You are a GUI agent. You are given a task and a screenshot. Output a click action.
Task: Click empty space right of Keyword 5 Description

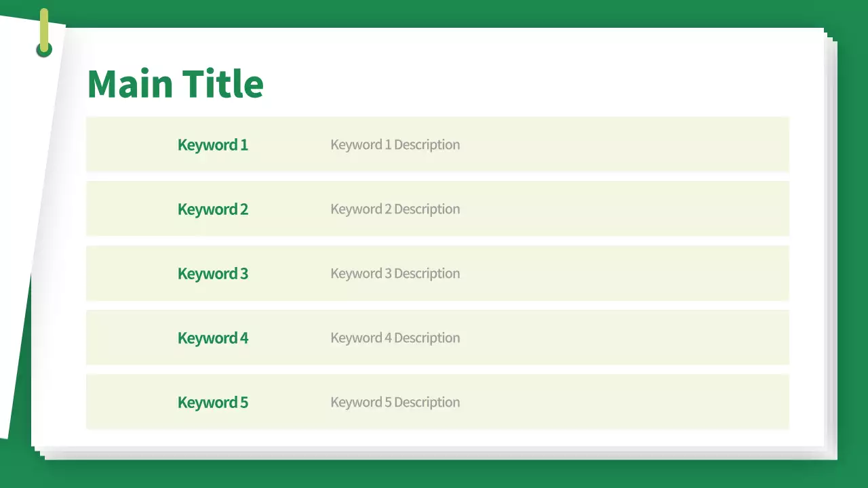624,402
